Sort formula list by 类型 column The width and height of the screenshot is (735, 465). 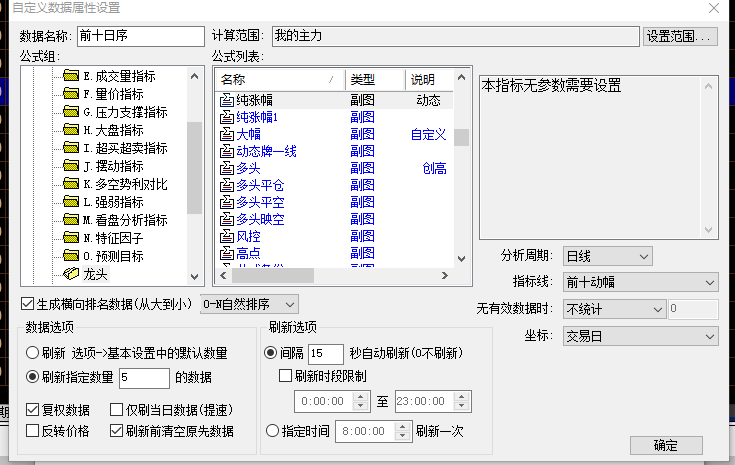point(375,80)
